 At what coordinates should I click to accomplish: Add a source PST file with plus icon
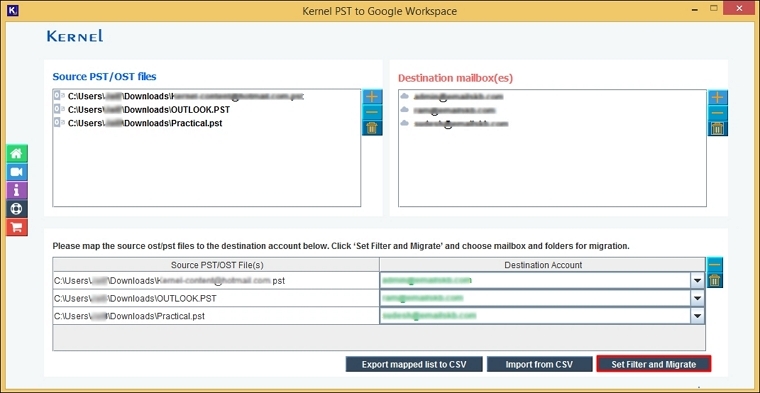coord(372,96)
